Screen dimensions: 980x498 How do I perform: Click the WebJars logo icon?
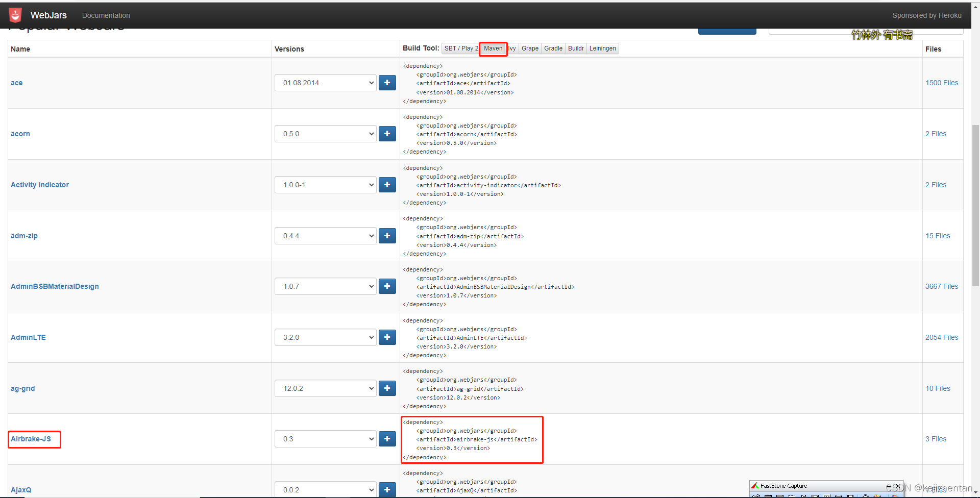[15, 15]
